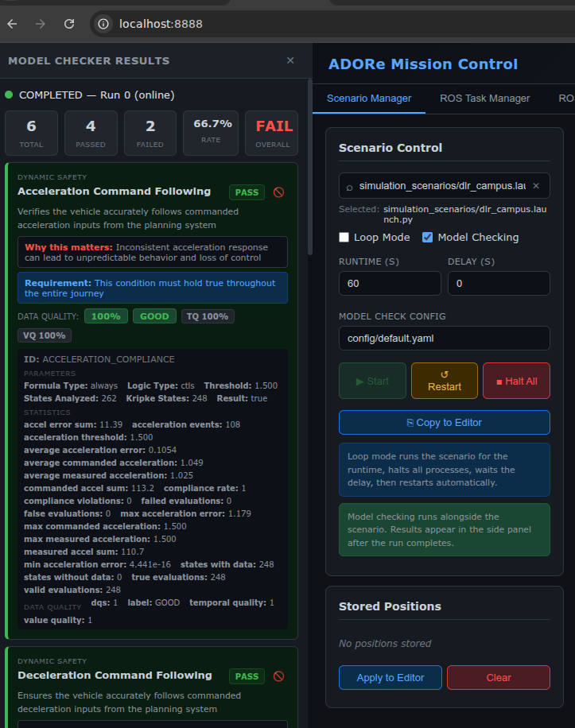This screenshot has height=728, width=575.
Task: Click PASS badge on Acceleration Command Following
Action: (247, 192)
